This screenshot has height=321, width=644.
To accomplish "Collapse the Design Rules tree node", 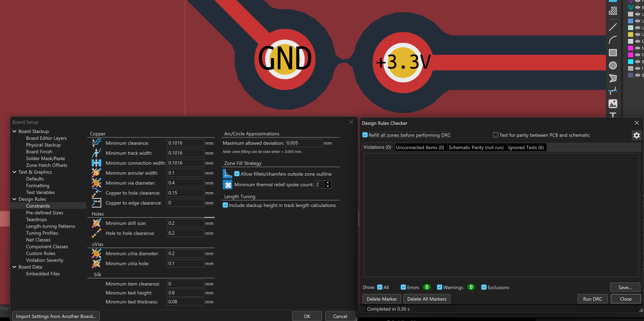I will click(15, 199).
